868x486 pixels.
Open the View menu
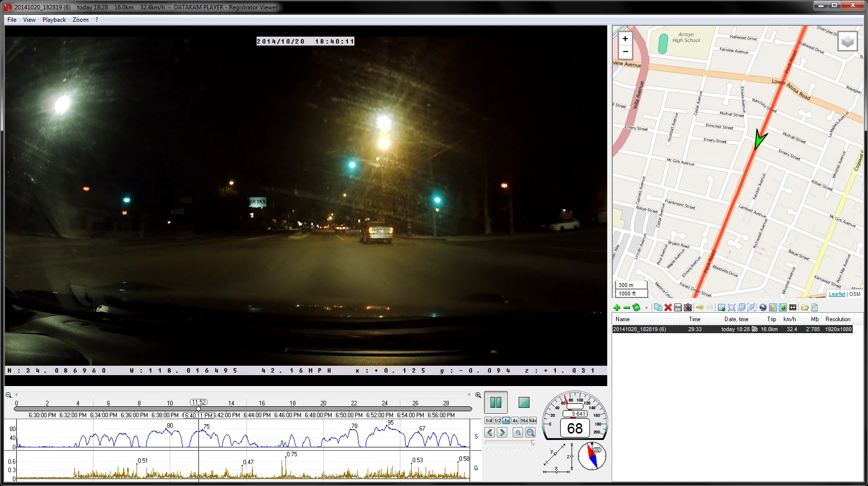[29, 20]
